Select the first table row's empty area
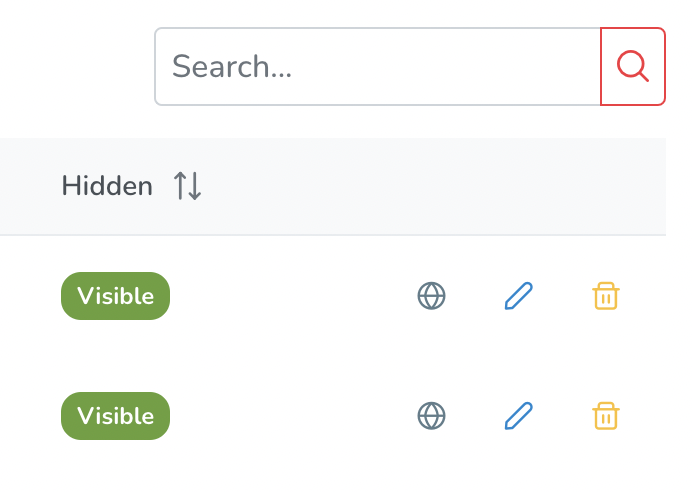 (291, 296)
